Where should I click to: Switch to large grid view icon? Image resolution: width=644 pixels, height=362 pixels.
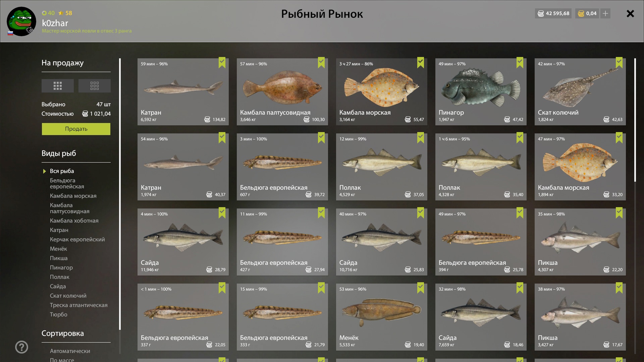click(57, 86)
